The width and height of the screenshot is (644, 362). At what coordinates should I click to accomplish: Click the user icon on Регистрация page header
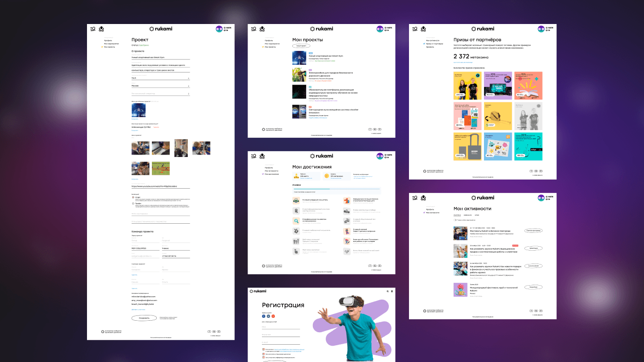coord(392,291)
